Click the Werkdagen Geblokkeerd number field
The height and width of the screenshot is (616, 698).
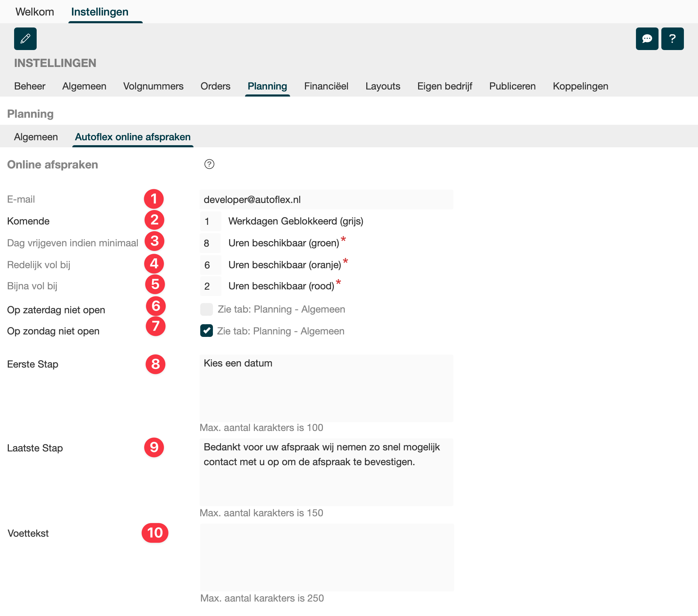click(x=210, y=221)
